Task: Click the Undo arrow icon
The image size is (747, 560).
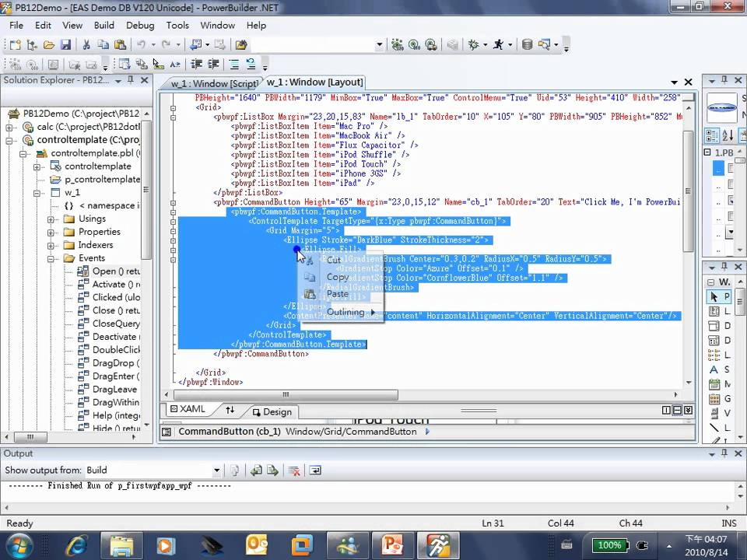Action: (141, 45)
